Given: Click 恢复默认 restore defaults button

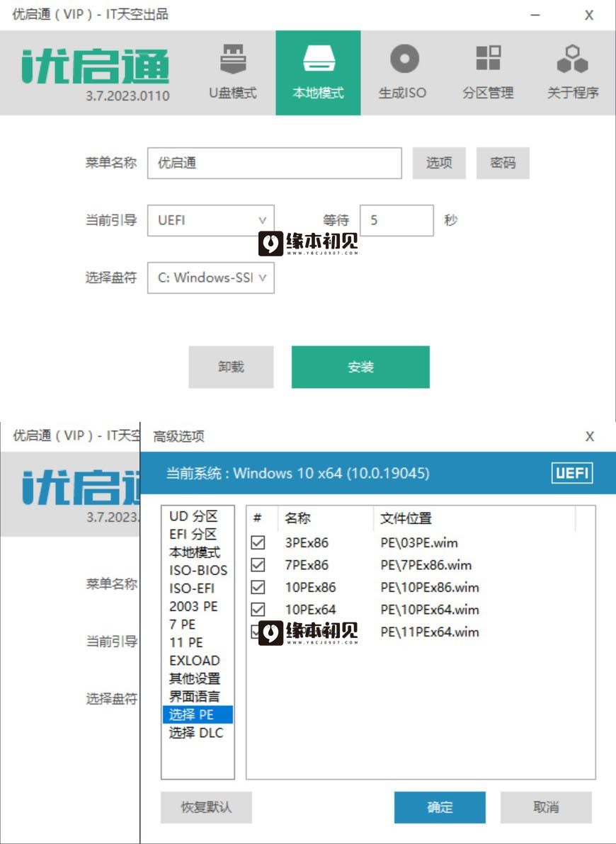Looking at the screenshot, I should [x=206, y=807].
